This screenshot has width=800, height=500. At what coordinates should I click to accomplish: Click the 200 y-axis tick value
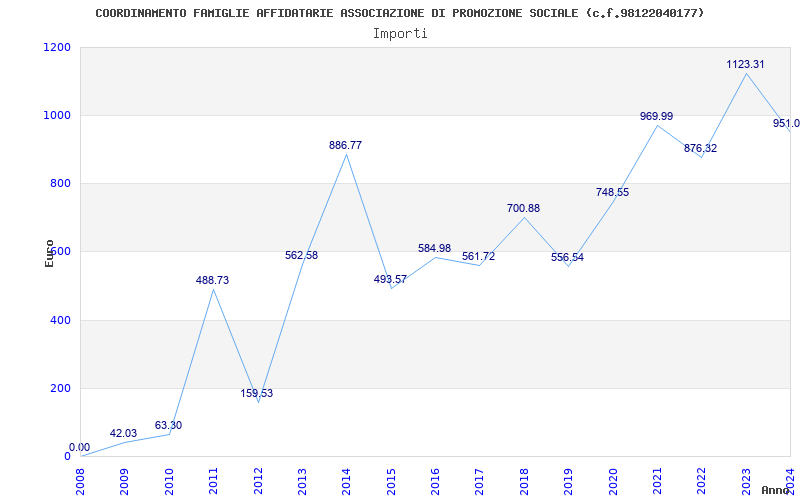click(60, 388)
